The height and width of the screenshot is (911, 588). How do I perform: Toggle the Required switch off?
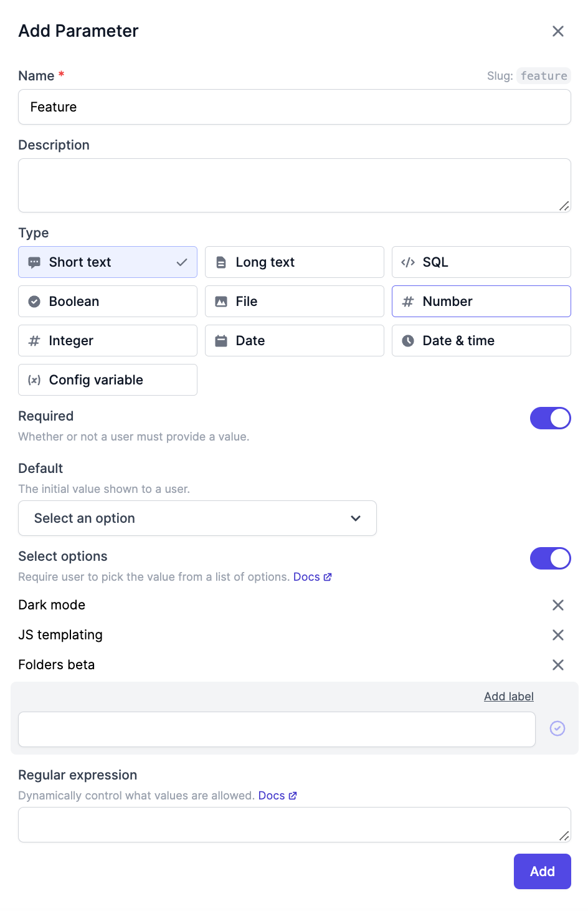point(551,418)
